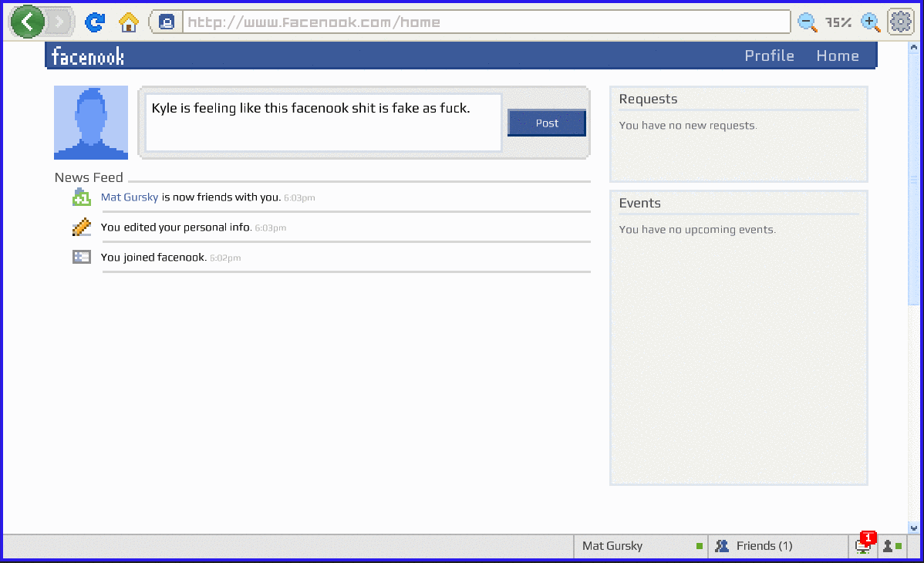The width and height of the screenshot is (924, 563).
Task: Click the vertical scrollbar thumb
Action: pos(913,180)
